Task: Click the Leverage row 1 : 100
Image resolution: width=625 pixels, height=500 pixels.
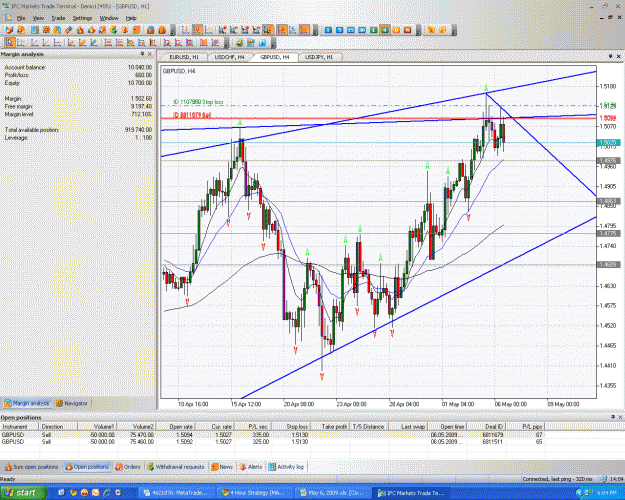Action: coord(78,138)
